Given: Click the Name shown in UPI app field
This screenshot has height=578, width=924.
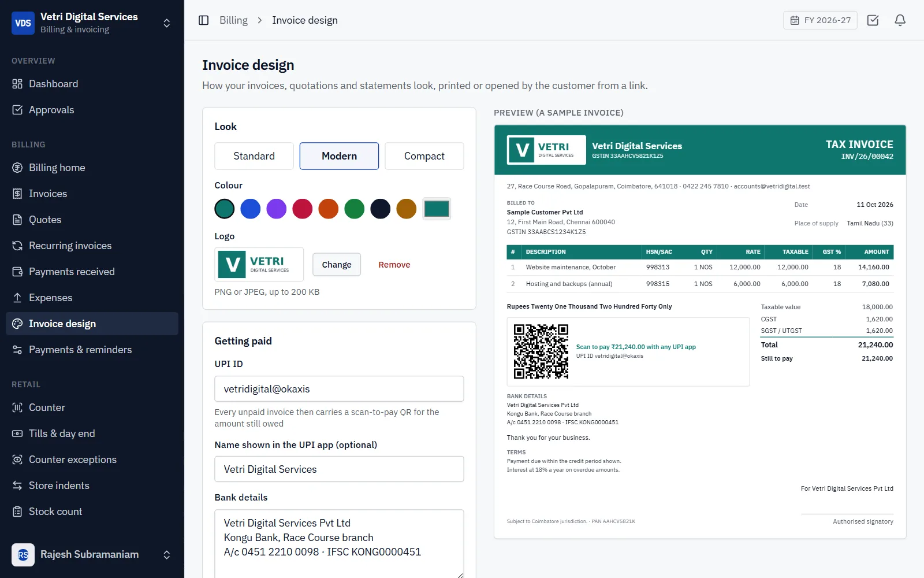Looking at the screenshot, I should [339, 469].
